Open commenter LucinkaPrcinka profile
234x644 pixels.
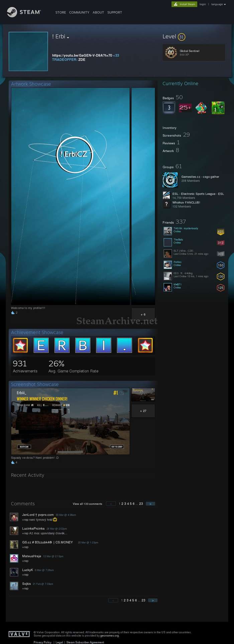(33, 528)
